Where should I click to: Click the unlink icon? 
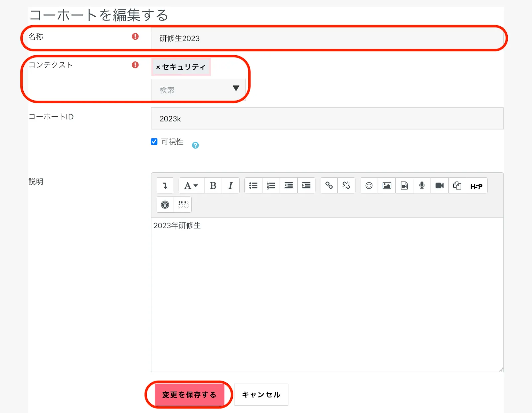(x=346, y=186)
